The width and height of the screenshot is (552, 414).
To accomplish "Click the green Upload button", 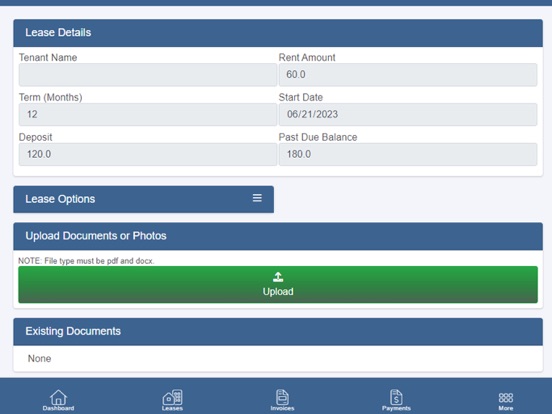I will (278, 284).
